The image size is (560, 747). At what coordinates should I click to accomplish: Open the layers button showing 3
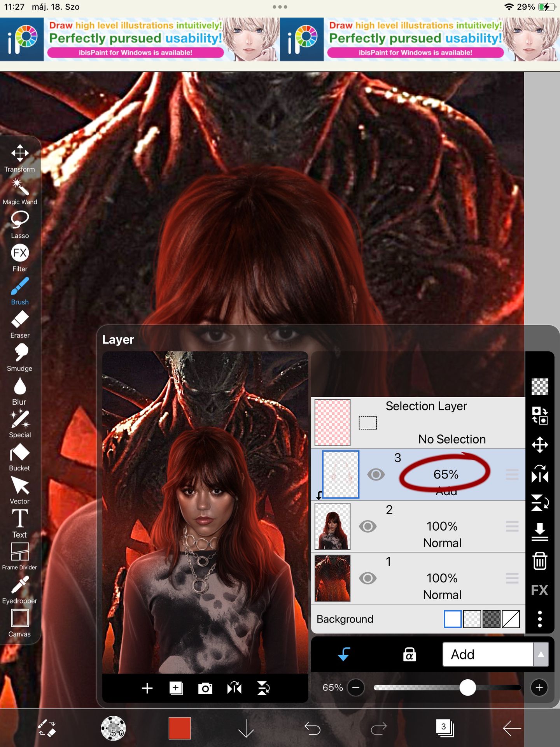(x=445, y=728)
